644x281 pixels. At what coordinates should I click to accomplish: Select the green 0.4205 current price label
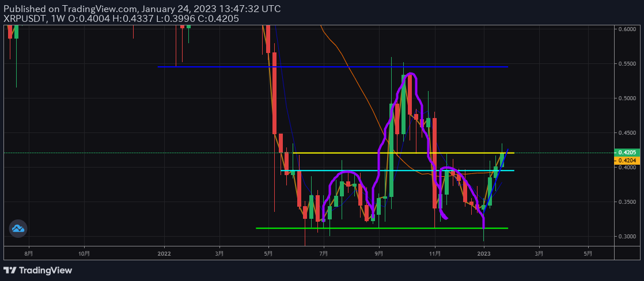click(627, 153)
